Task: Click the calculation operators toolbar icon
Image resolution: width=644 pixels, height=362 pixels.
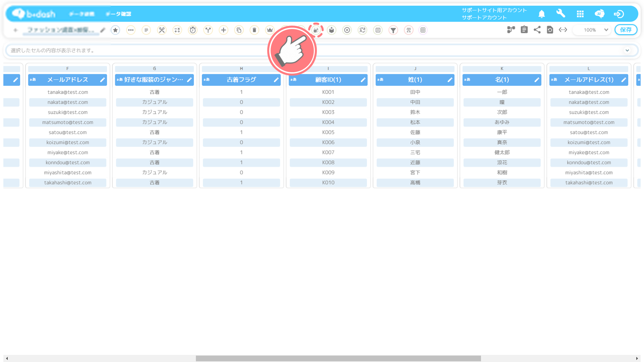Action: coord(177,30)
